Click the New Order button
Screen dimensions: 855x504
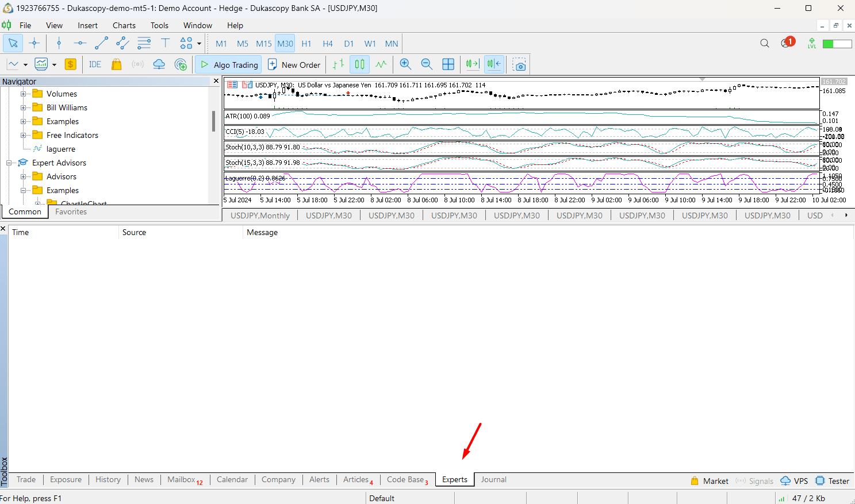click(294, 64)
